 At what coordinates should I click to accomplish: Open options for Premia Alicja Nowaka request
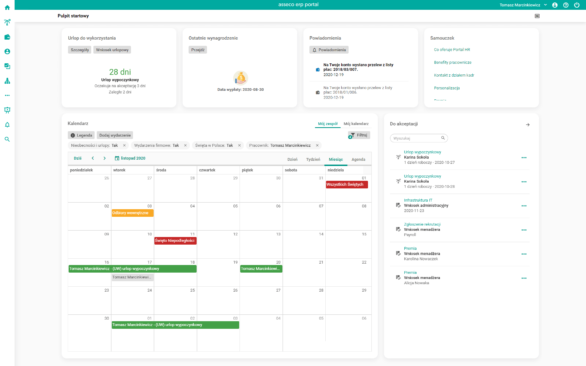[524, 278]
